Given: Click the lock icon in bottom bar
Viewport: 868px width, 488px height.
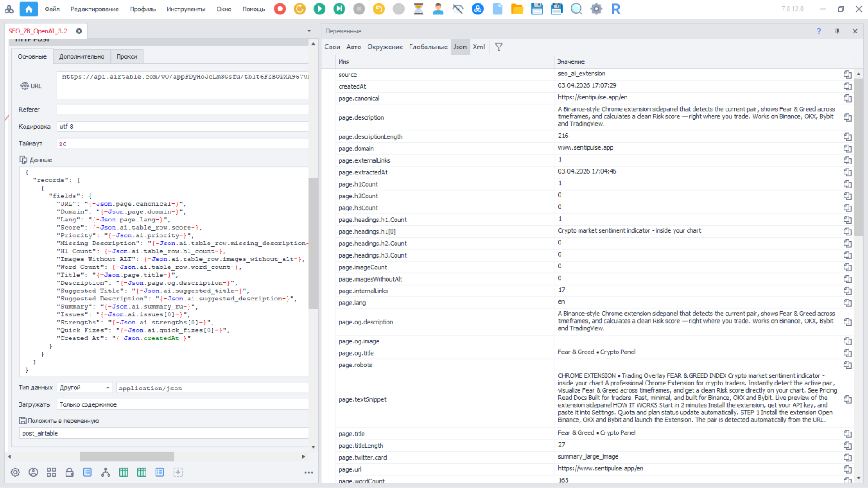Looking at the screenshot, I should click(x=69, y=472).
